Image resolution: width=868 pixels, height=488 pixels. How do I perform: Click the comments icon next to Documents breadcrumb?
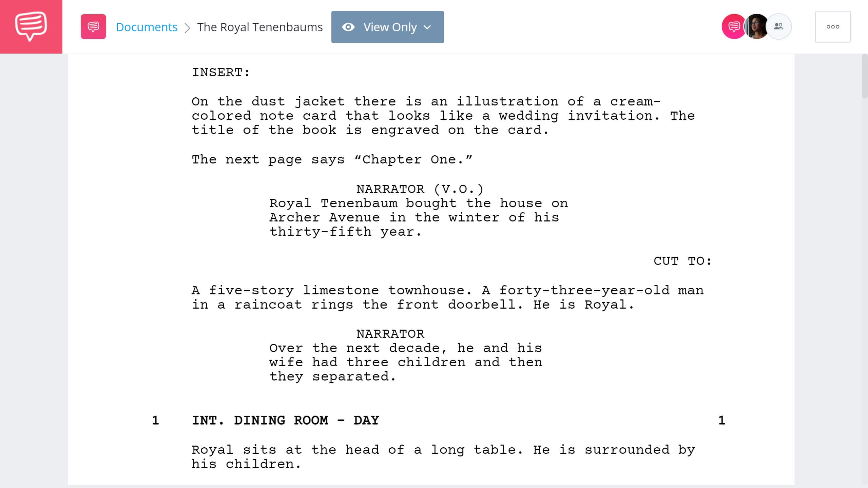click(93, 27)
